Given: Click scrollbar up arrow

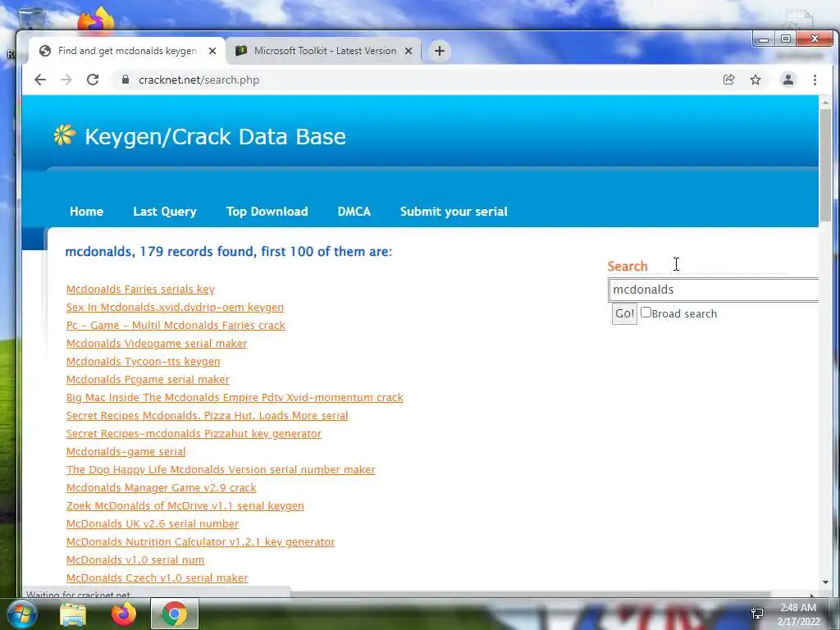Looking at the screenshot, I should point(825,103).
